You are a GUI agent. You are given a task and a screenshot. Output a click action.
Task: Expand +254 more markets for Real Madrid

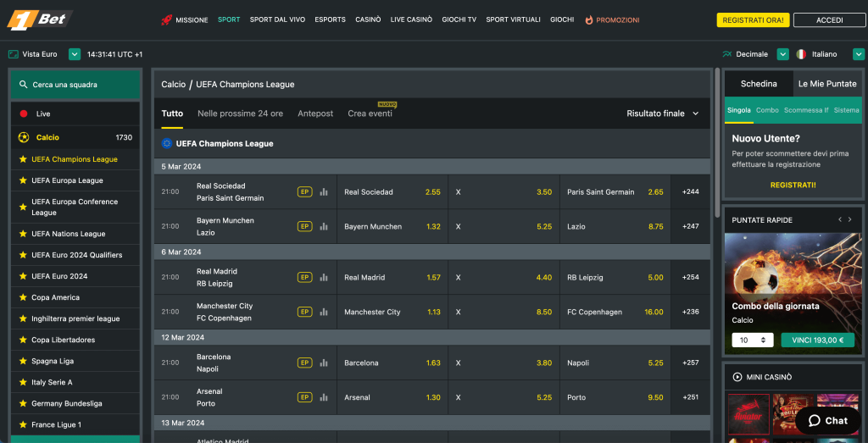tap(690, 277)
